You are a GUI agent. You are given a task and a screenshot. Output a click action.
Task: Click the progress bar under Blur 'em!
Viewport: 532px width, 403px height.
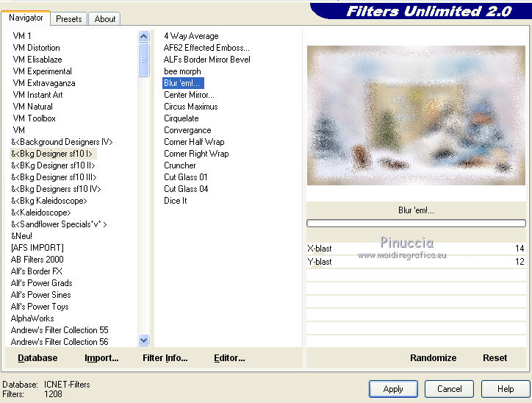pyautogui.click(x=416, y=223)
